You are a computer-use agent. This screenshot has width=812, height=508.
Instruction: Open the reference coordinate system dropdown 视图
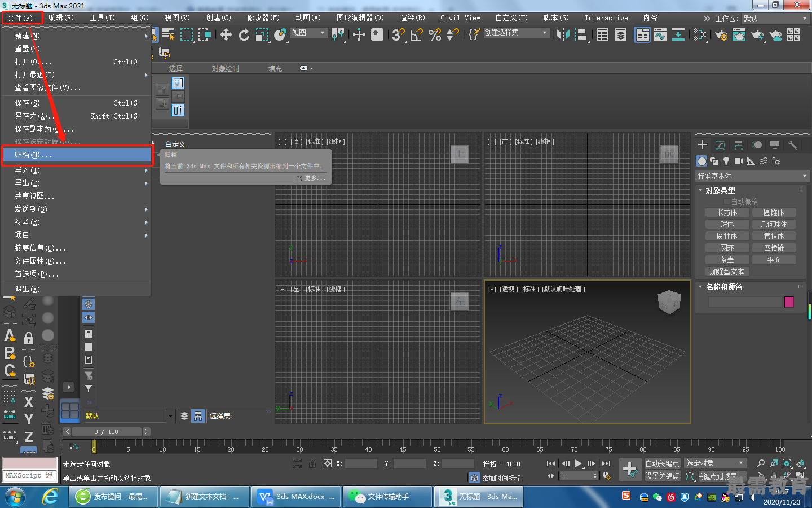pyautogui.click(x=308, y=33)
